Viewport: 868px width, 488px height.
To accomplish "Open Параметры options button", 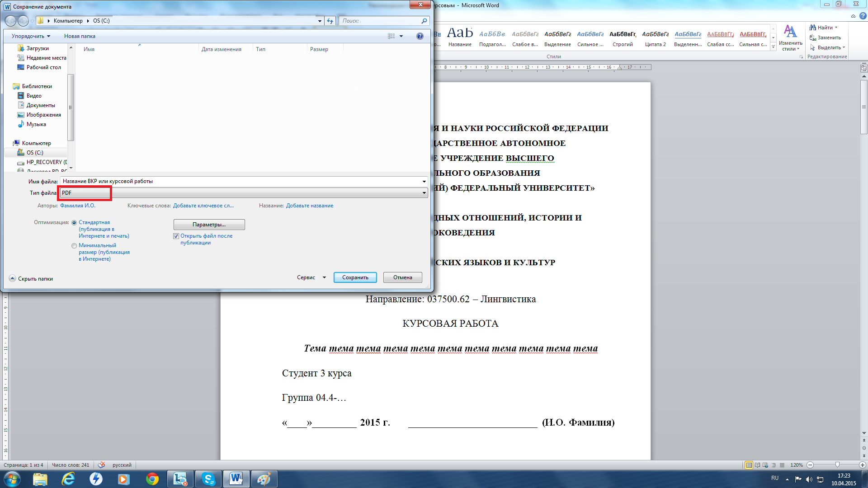I will 209,225.
